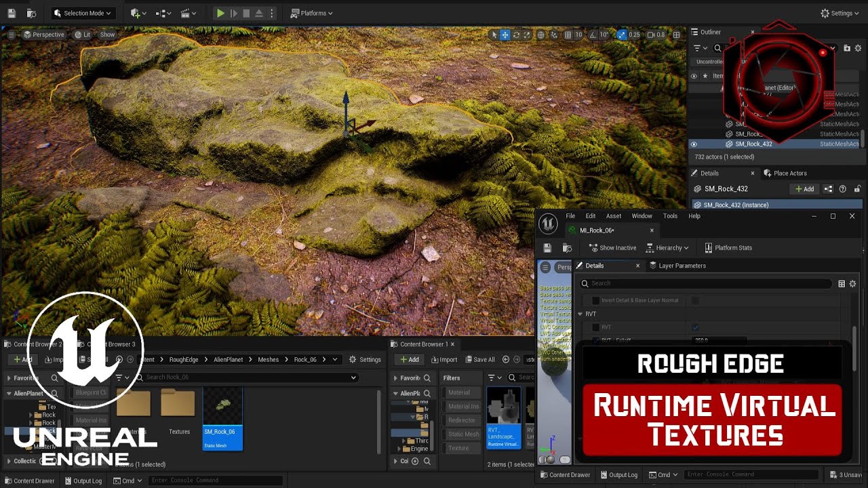868x488 pixels.
Task: Toggle the Details panel lock icon
Action: 857,189
